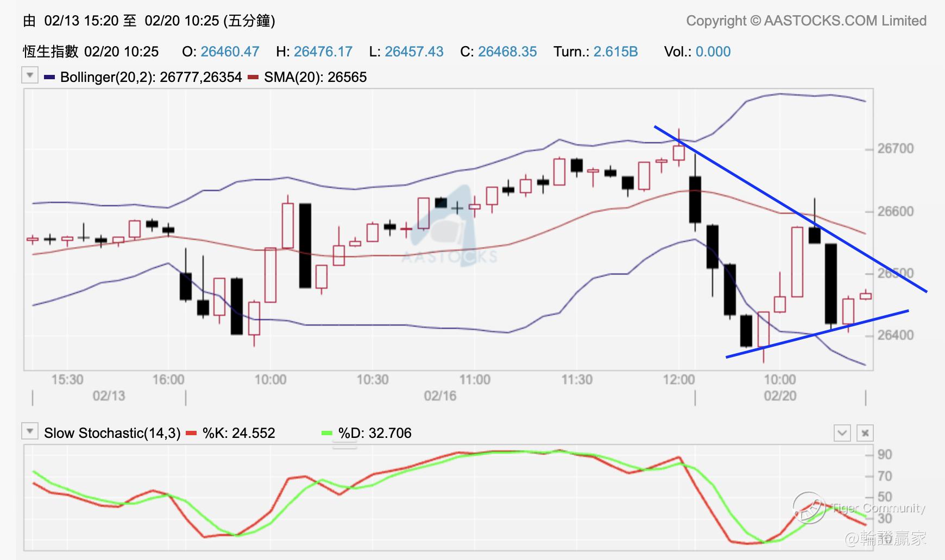This screenshot has height=560, width=945.
Task: Click the 70 level on stochastic axis
Action: pos(885,476)
